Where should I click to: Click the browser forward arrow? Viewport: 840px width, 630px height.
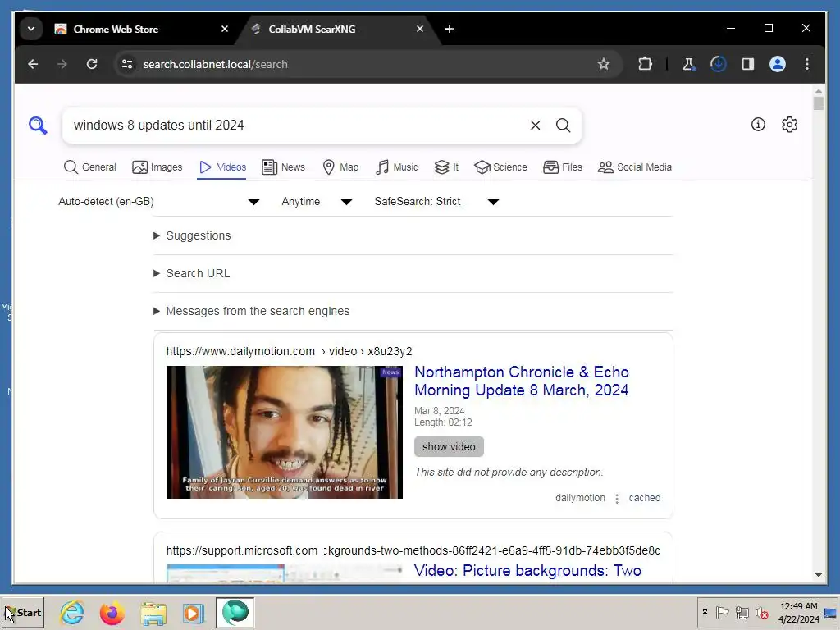click(62, 64)
